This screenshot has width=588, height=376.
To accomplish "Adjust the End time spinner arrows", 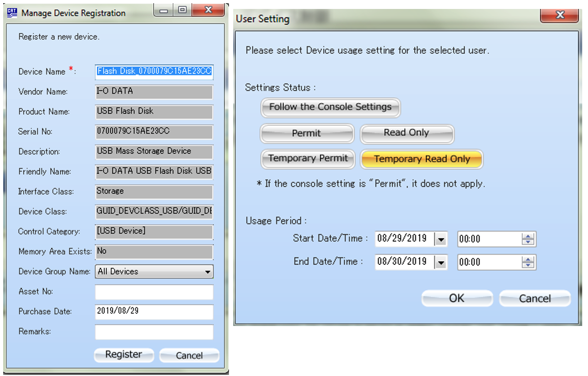I will (x=528, y=262).
